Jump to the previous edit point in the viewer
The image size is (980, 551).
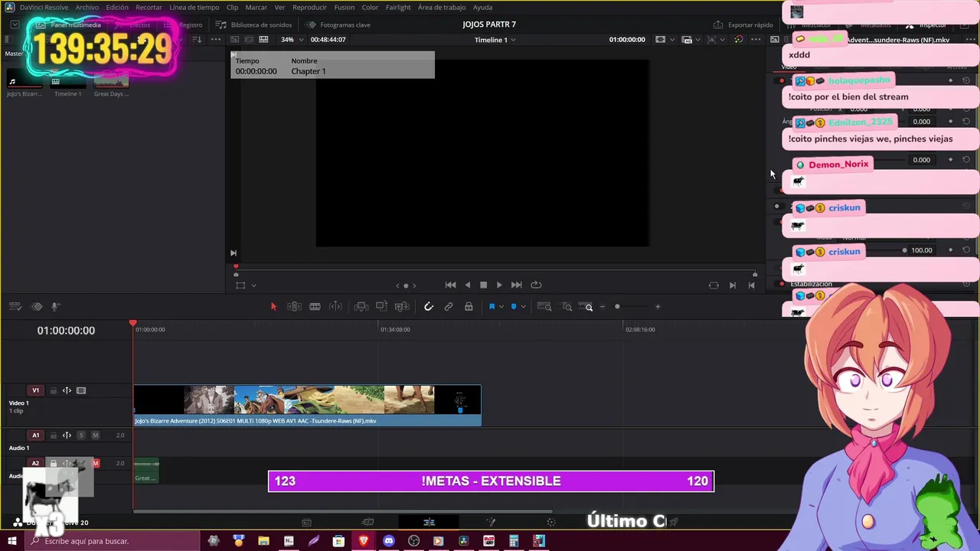[751, 285]
